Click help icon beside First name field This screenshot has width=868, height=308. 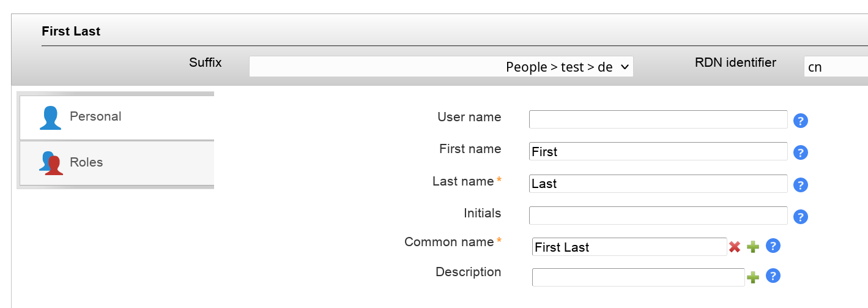tap(801, 152)
